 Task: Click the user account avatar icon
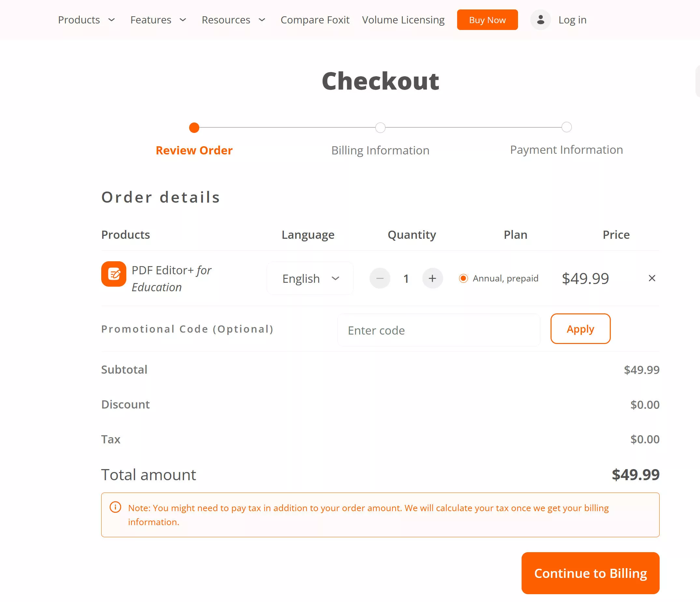[540, 20]
